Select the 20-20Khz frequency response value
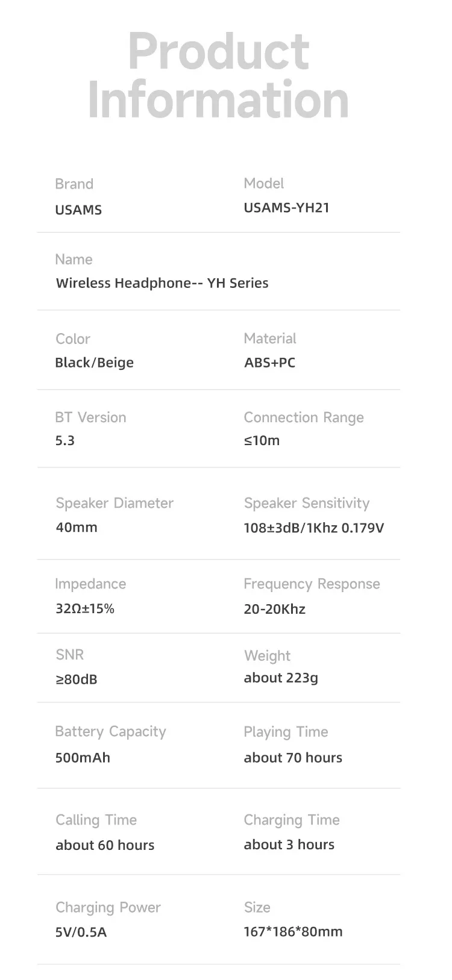Image resolution: width=452 pixels, height=980 pixels. tap(274, 609)
